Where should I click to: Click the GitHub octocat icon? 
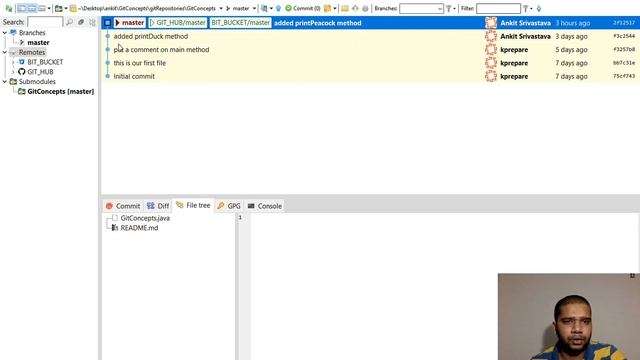tap(22, 72)
